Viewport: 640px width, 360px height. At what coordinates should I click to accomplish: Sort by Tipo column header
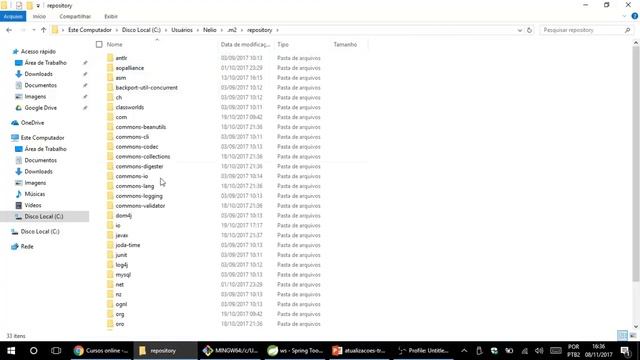tap(283, 44)
